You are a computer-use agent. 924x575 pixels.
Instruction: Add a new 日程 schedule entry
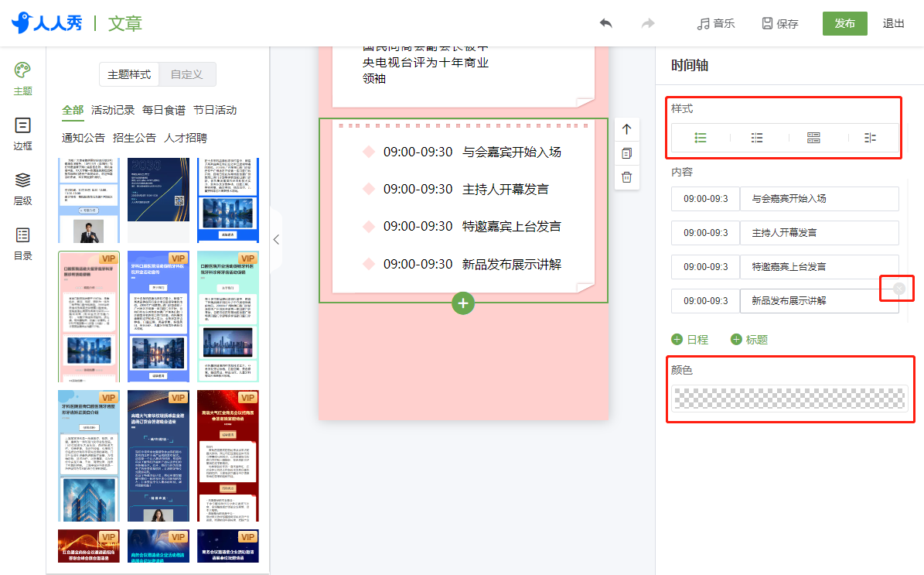[690, 340]
